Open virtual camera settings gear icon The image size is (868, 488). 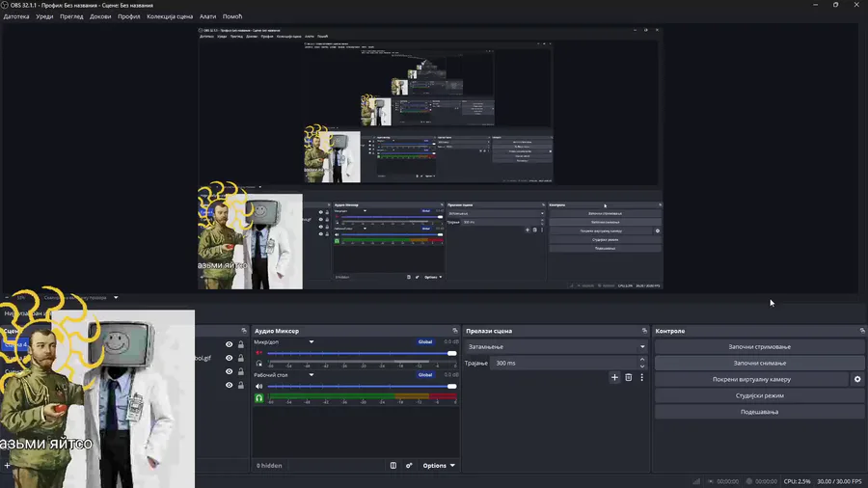click(857, 380)
